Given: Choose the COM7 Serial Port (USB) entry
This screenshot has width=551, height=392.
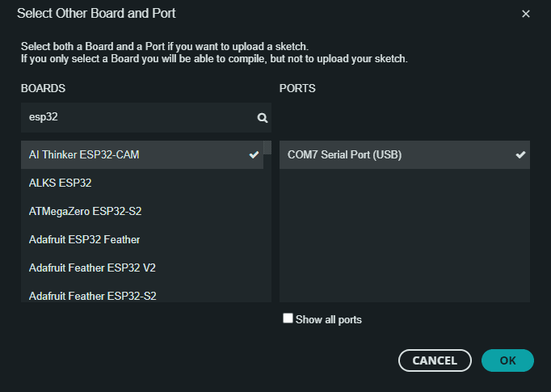Looking at the screenshot, I should (405, 154).
